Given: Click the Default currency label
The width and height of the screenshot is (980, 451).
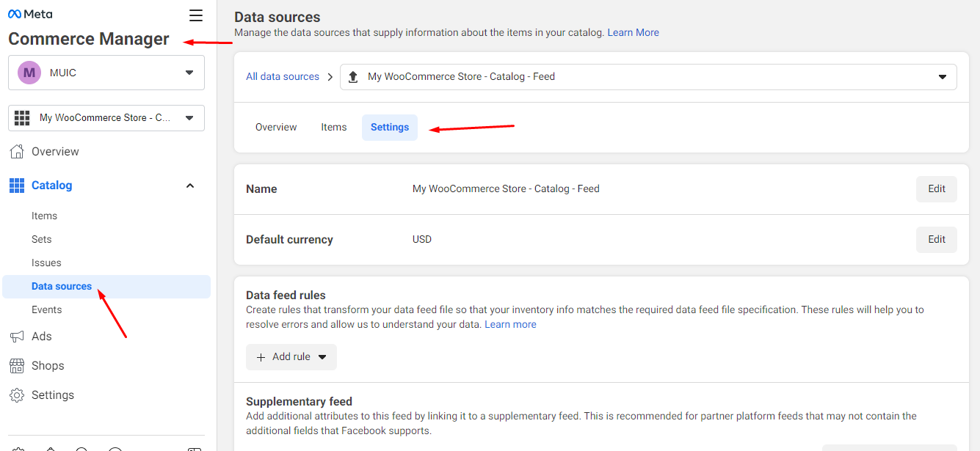Looking at the screenshot, I should coord(289,240).
